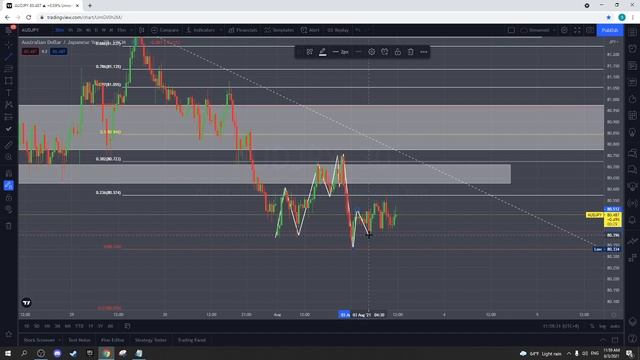Toggle the percent price scale
640x360 pixels.
click(x=592, y=326)
